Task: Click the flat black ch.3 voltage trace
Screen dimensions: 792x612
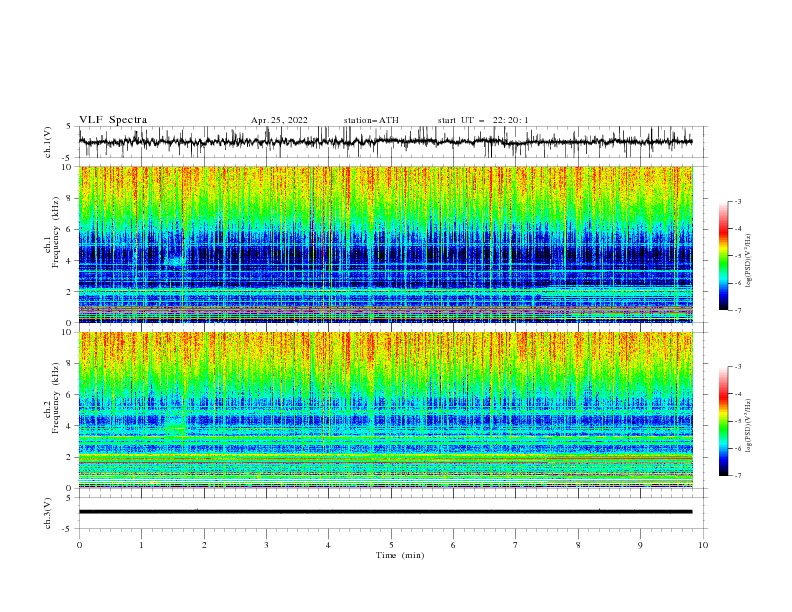Action: tap(385, 512)
